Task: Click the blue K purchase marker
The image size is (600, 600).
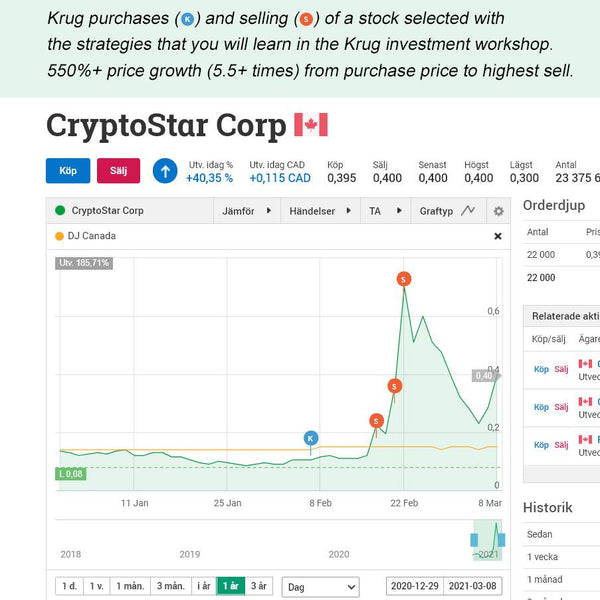Action: pos(311,438)
